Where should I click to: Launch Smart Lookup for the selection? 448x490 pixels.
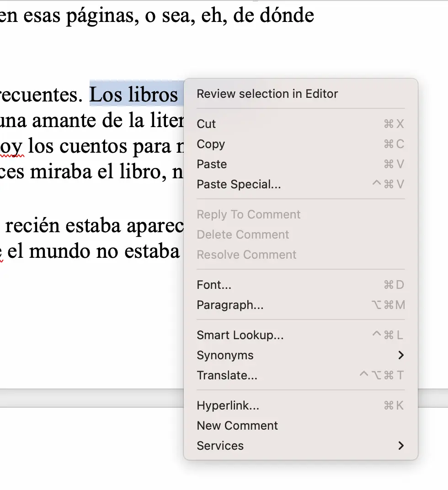pos(240,335)
